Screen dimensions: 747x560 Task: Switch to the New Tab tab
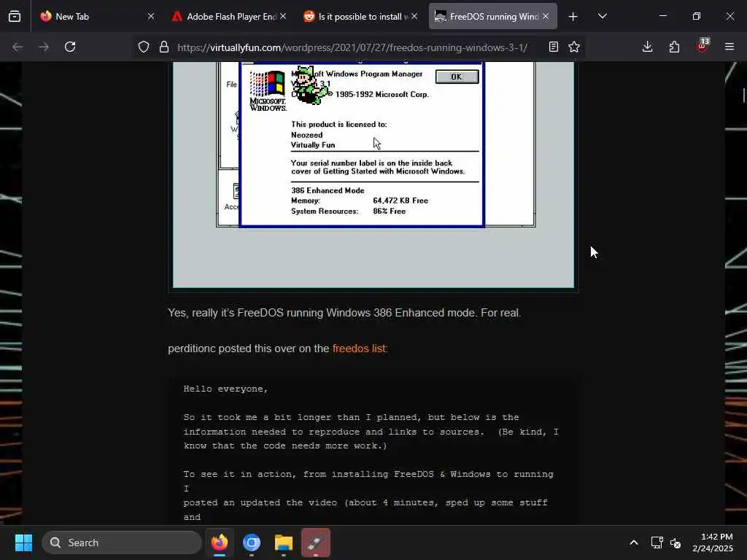tap(98, 17)
